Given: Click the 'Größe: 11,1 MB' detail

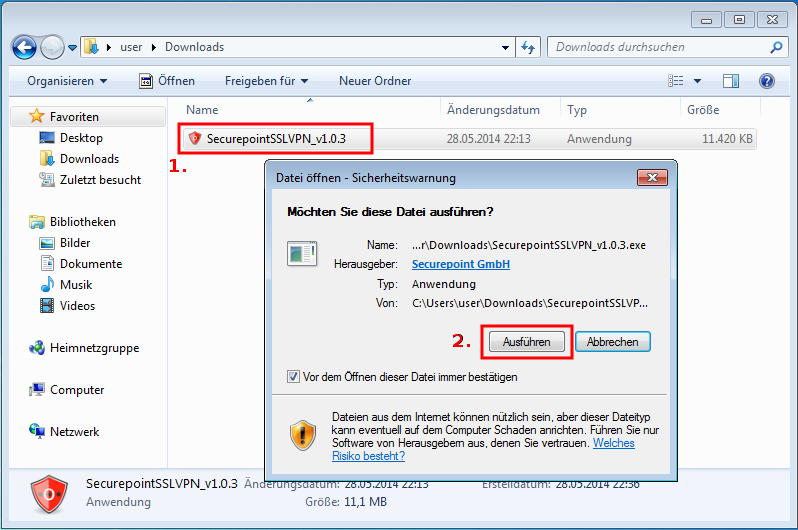Looking at the screenshot, I should [346, 502].
